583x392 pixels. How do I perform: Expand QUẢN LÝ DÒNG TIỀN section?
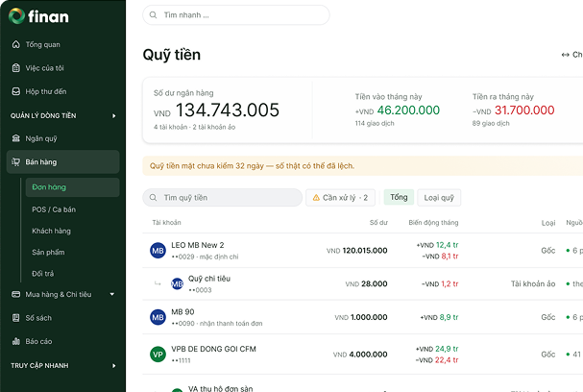(113, 115)
